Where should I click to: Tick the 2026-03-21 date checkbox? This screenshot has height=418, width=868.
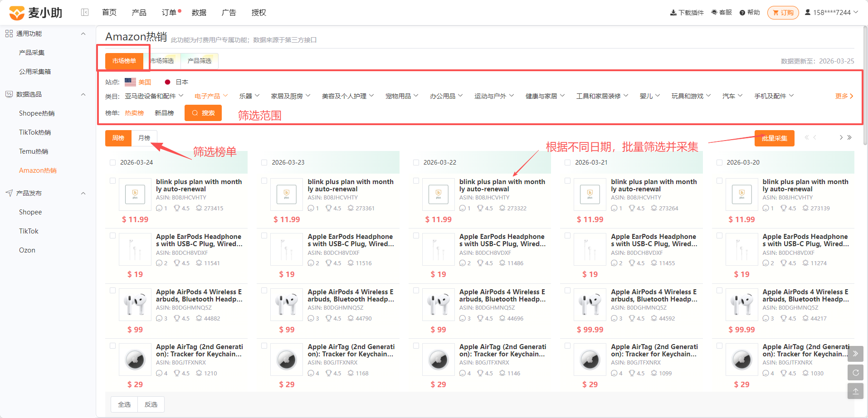tap(568, 162)
